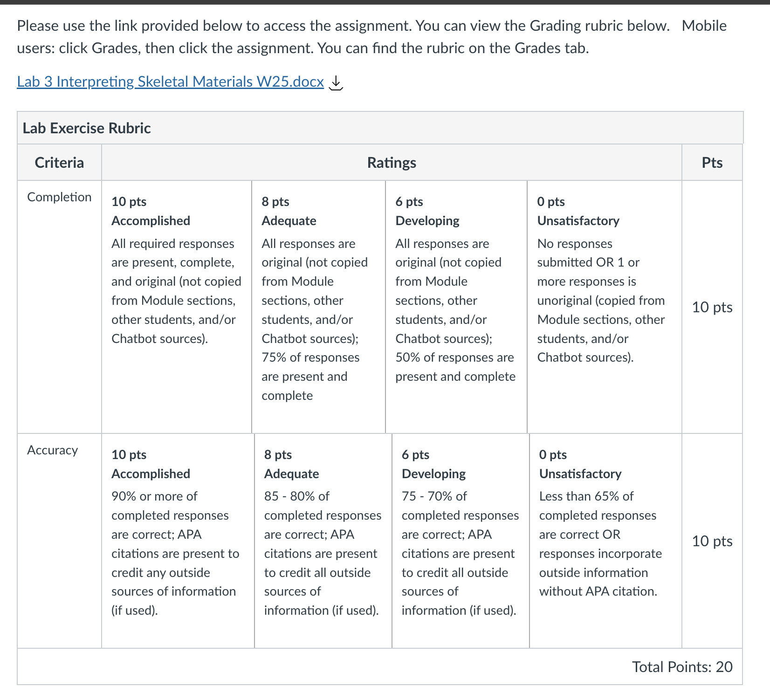Image resolution: width=770 pixels, height=700 pixels.
Task: Click Accuracy 10 pts Accomplished rating
Action: tap(178, 541)
